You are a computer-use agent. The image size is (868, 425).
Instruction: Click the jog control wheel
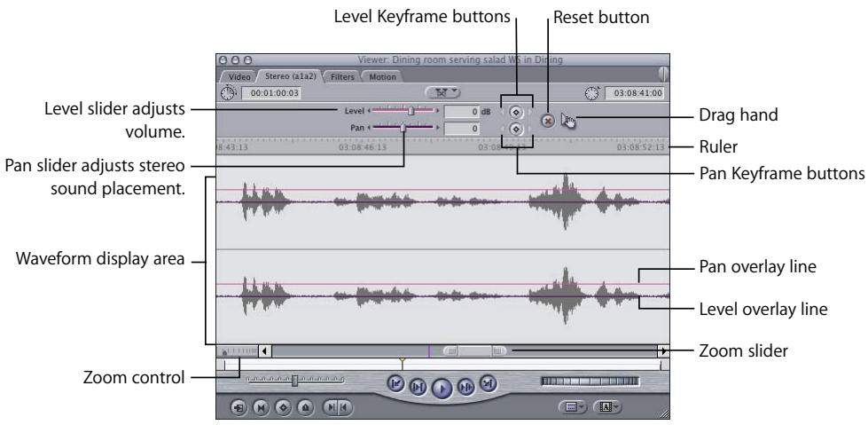click(590, 382)
